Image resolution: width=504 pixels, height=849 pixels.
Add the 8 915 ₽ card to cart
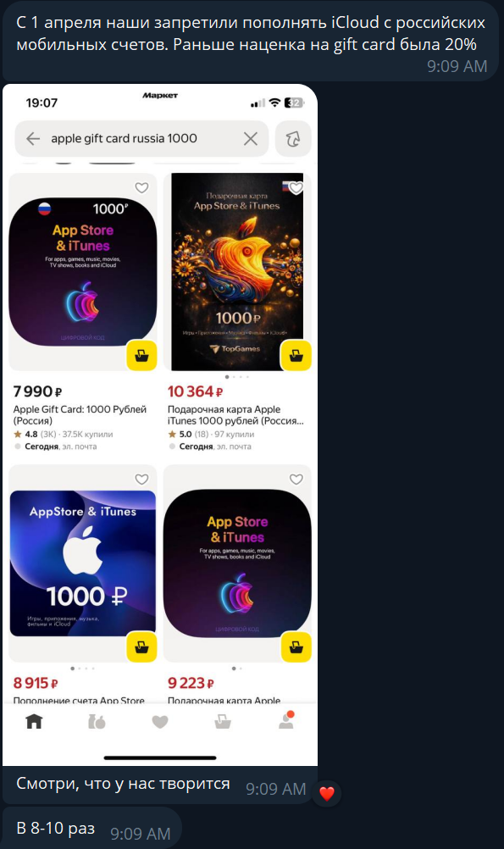[141, 647]
